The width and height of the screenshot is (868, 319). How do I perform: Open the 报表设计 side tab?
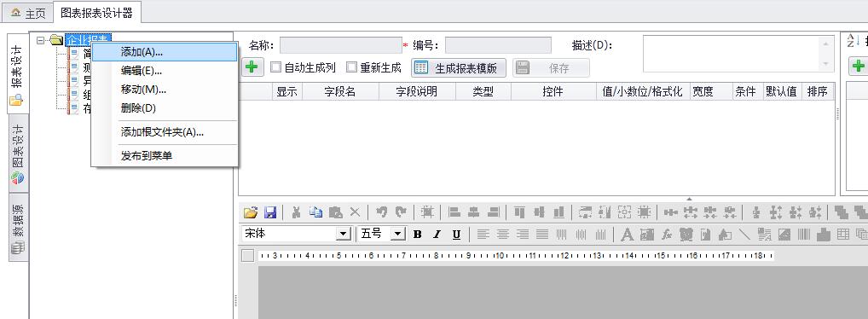[17, 73]
